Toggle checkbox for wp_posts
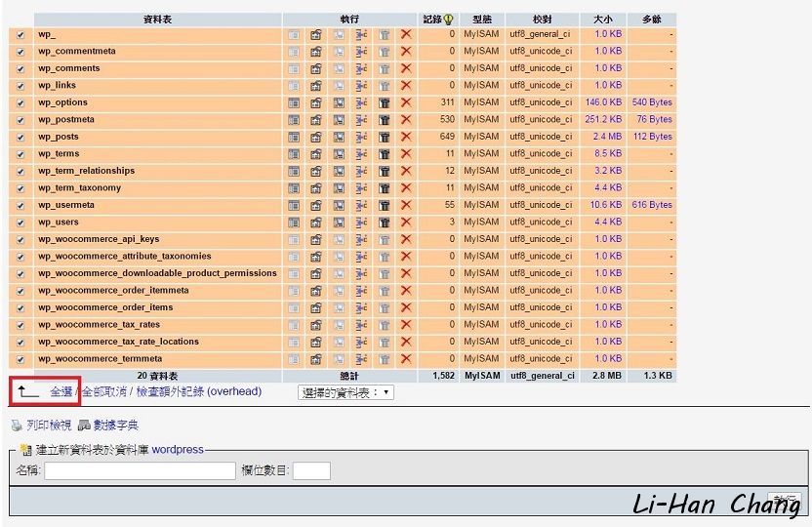The width and height of the screenshot is (812, 527). click(20, 138)
